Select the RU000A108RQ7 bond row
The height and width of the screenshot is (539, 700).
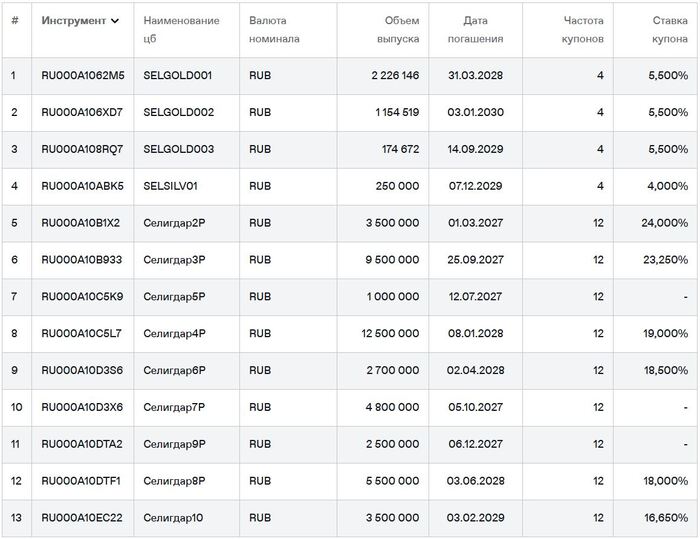(x=350, y=149)
